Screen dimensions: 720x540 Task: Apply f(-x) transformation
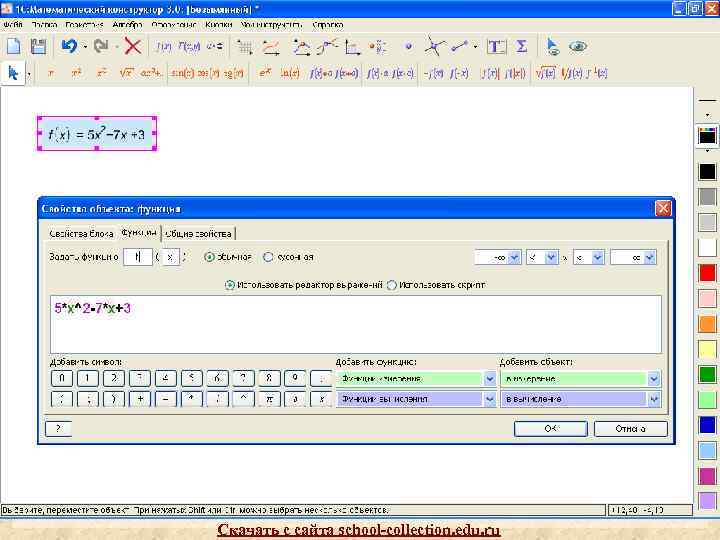coord(459,73)
